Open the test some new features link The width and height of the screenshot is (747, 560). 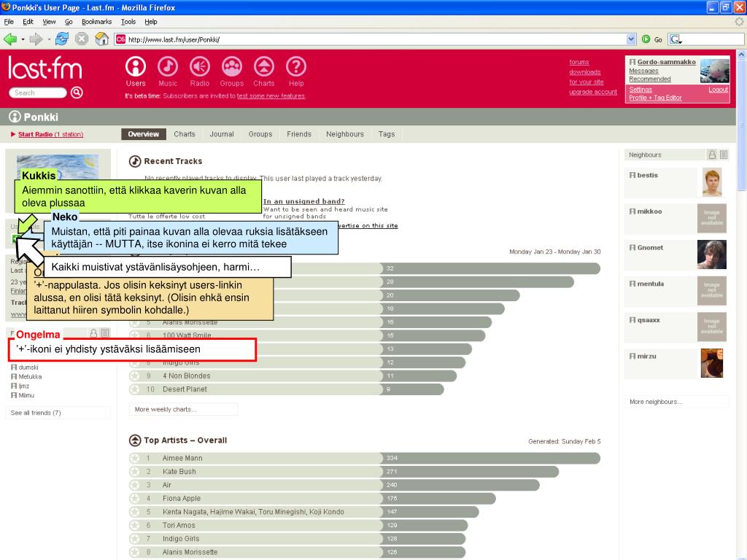point(271,96)
